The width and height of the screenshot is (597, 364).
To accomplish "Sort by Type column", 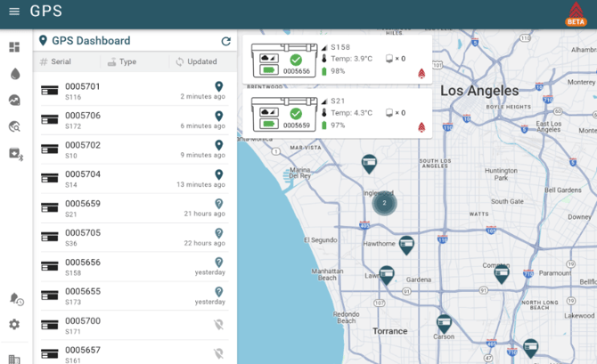I will coord(122,61).
